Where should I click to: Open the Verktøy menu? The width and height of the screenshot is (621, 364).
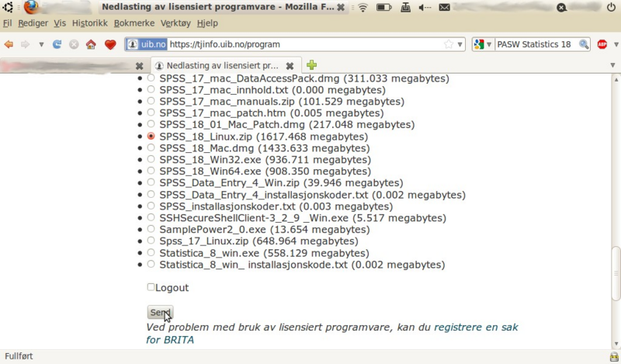tap(175, 23)
